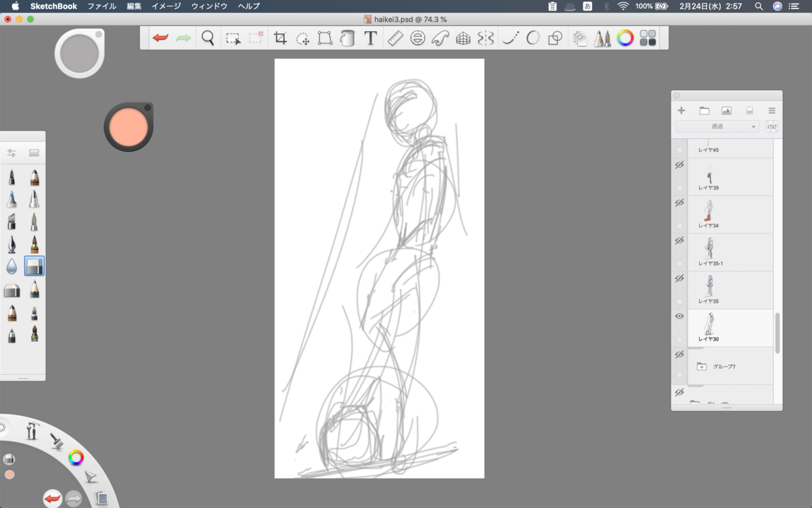
Task: Enable the French Curve guide
Action: point(440,39)
